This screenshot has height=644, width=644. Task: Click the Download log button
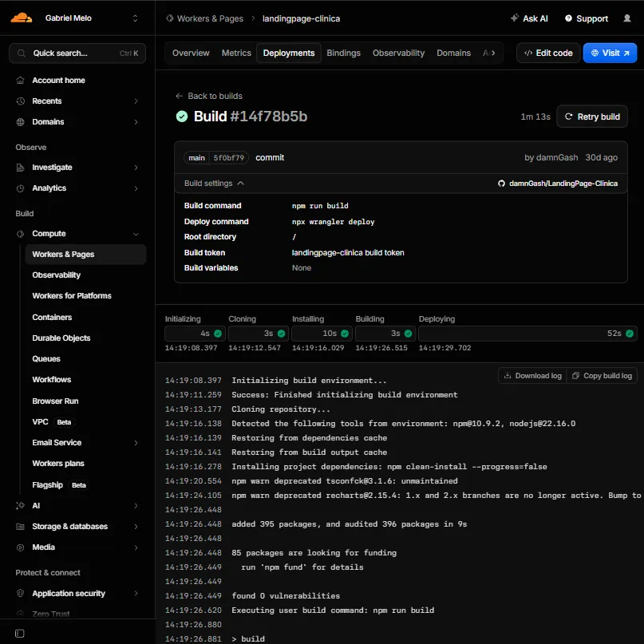pyautogui.click(x=532, y=376)
